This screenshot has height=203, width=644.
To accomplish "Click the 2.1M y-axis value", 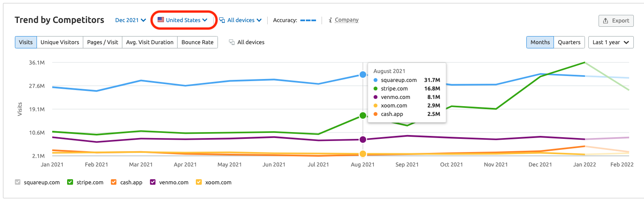I will 38,156.
